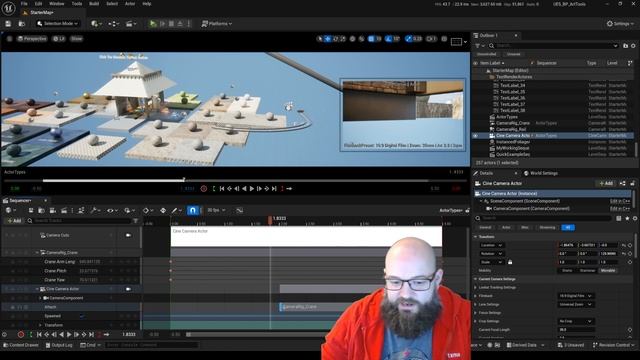Toggle the Scale lock icon

point(510,262)
